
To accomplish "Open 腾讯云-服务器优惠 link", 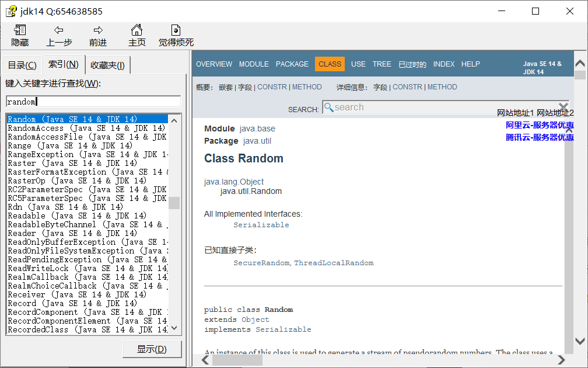I will click(x=540, y=137).
